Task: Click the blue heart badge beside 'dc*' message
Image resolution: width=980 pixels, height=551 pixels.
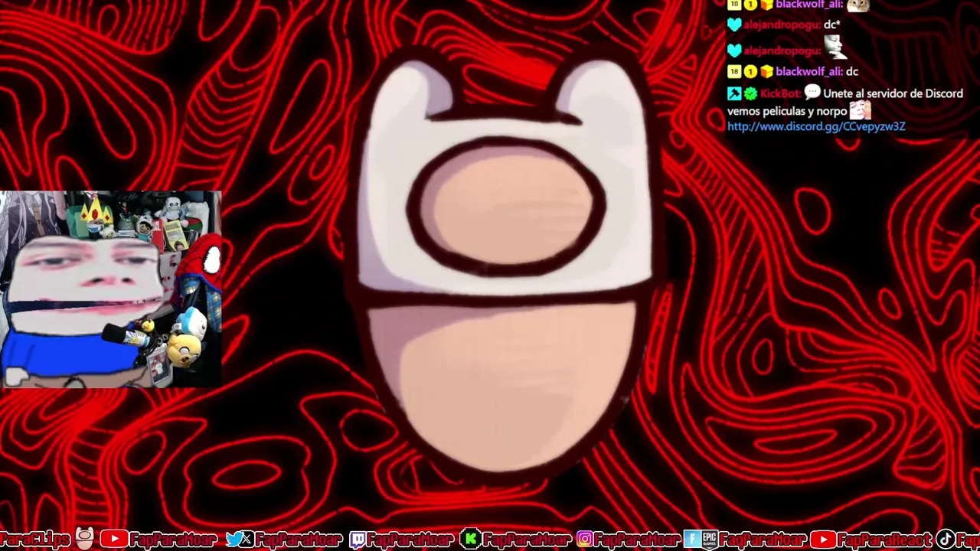Action: (x=734, y=25)
